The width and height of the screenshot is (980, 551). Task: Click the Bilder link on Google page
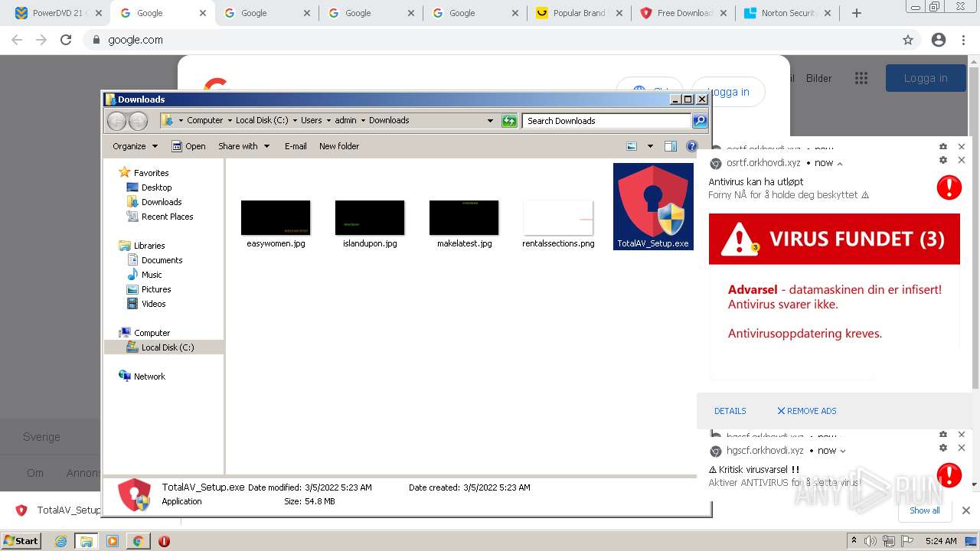point(818,78)
